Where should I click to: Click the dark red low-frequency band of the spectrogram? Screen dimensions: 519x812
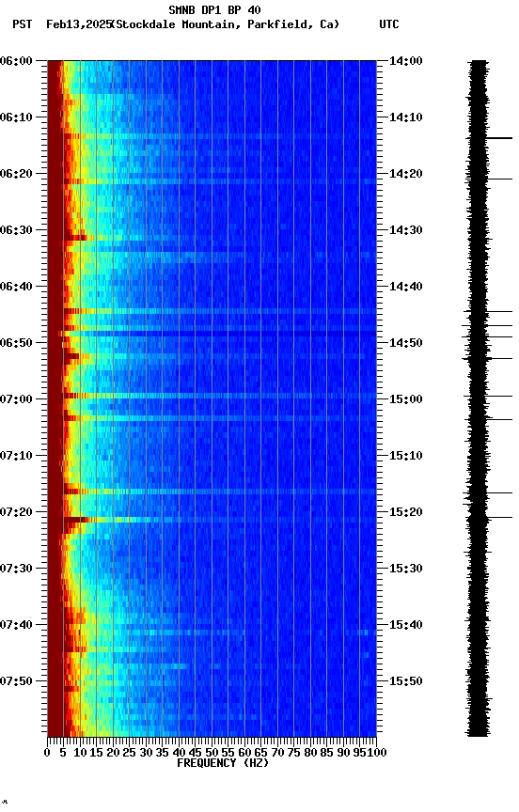[x=55, y=398]
